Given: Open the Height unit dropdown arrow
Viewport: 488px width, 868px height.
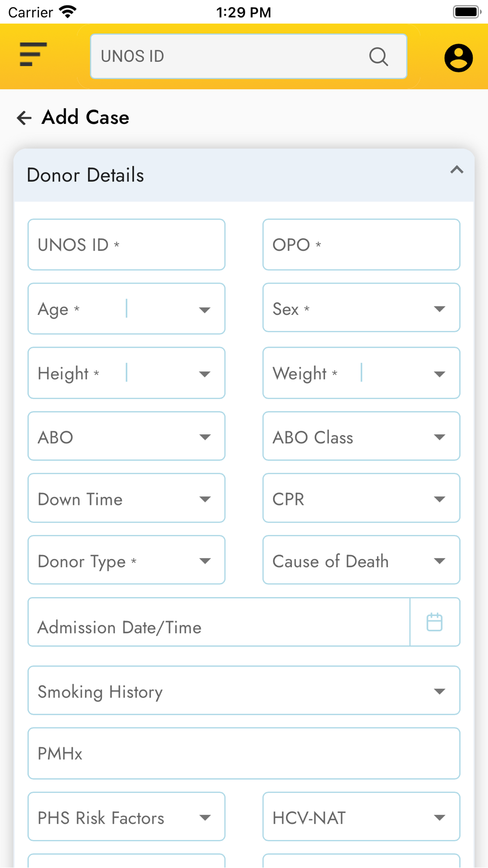Looking at the screenshot, I should pos(204,374).
